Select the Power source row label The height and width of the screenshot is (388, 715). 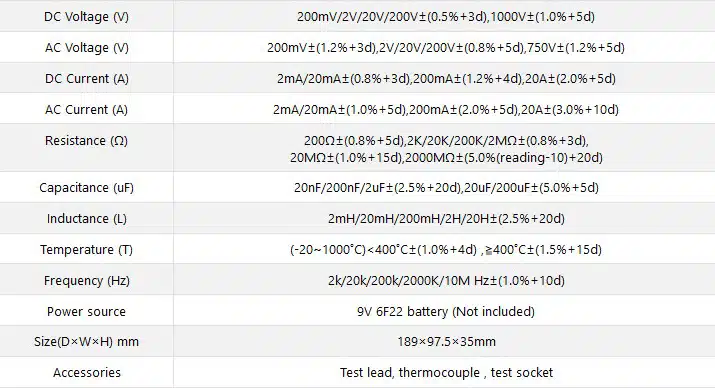86,312
